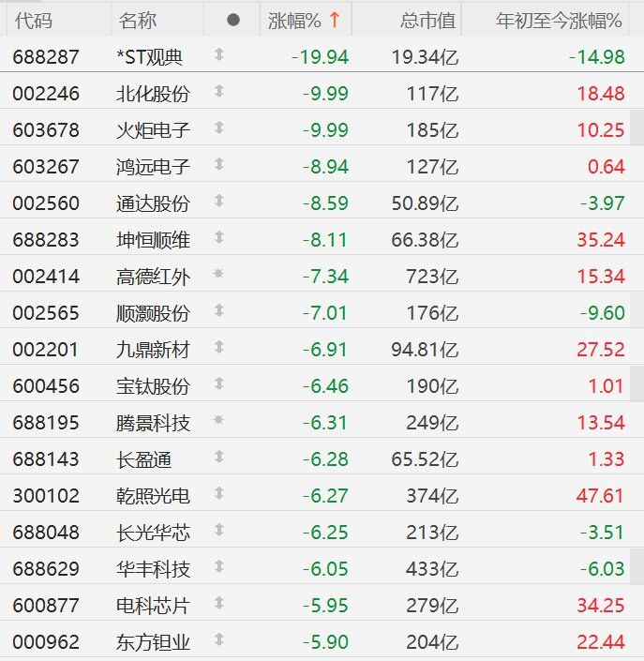The width and height of the screenshot is (644, 661).
Task: Open stock name 北化股份
Action: click(x=154, y=94)
